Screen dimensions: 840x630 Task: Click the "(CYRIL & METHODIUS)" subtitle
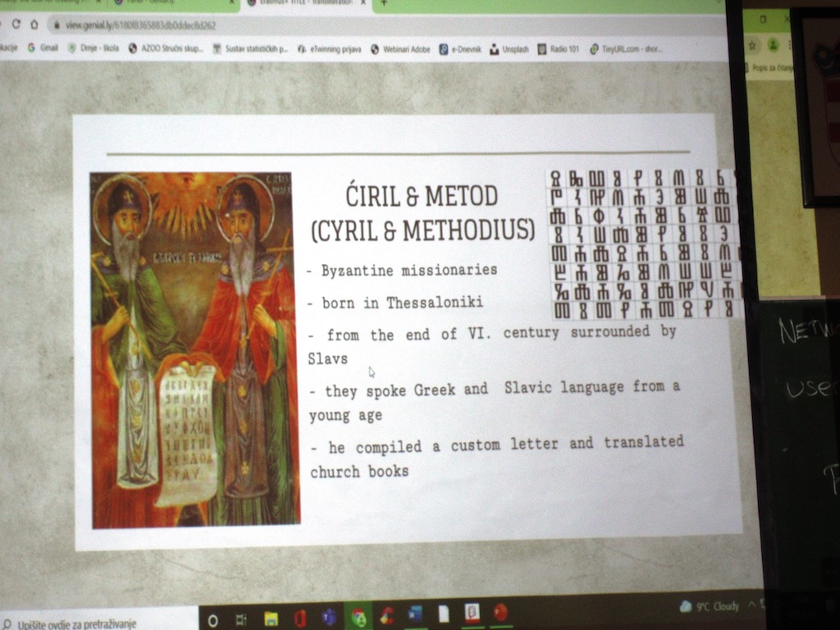coord(423,230)
